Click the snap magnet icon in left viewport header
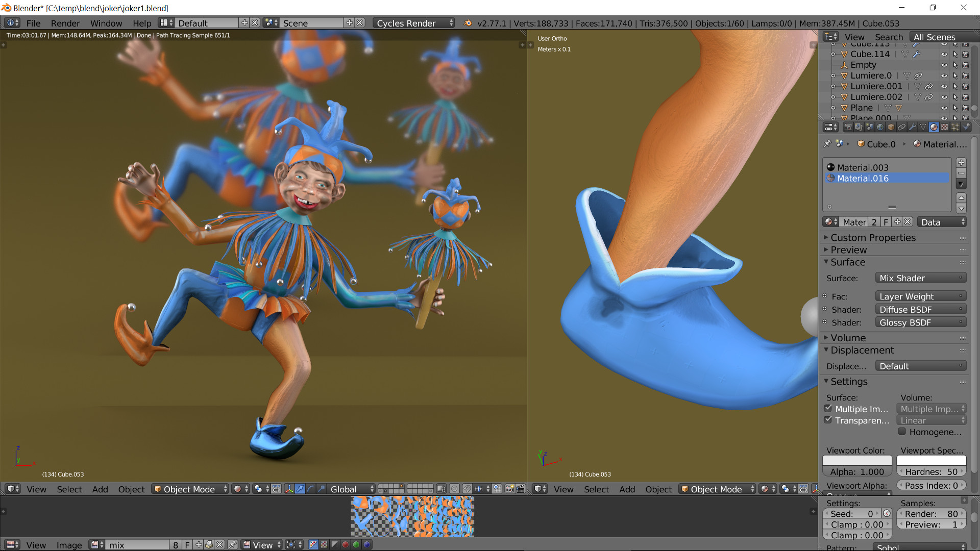 (x=467, y=489)
